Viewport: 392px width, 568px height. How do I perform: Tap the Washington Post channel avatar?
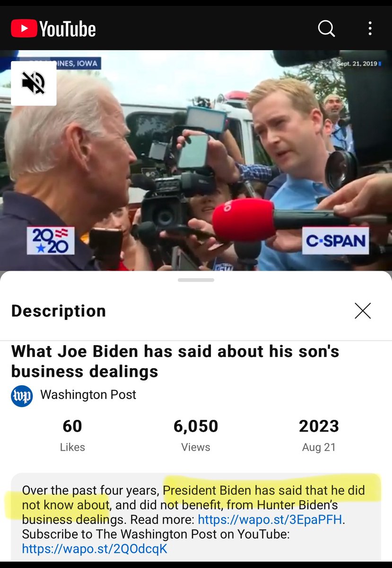[22, 395]
